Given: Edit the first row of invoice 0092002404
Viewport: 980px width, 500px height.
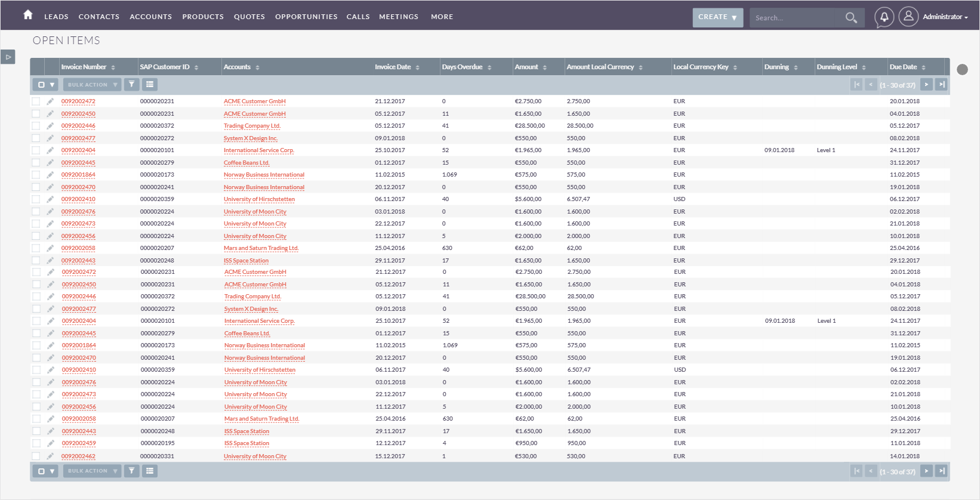Looking at the screenshot, I should click(x=50, y=150).
